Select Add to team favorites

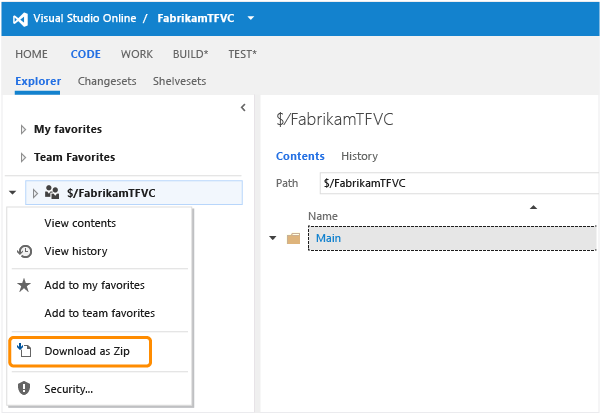pos(99,313)
